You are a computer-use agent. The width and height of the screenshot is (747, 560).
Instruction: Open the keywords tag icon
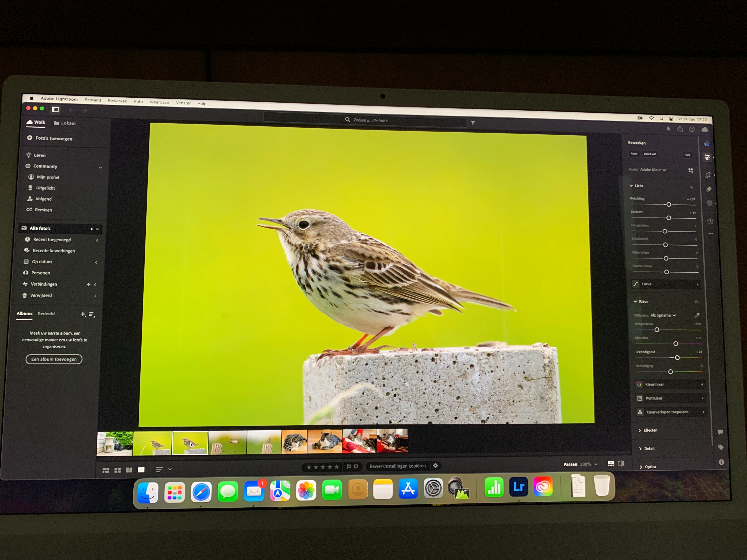(x=721, y=447)
